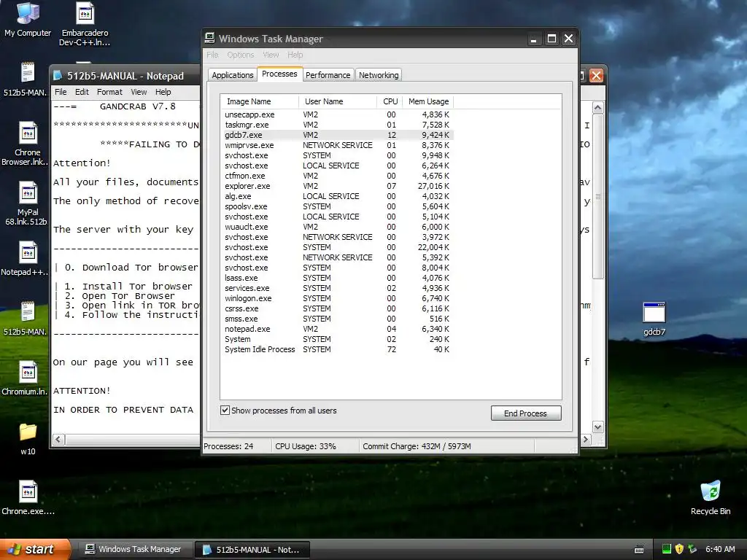747x560 pixels.
Task: Click network connection tray icon
Action: click(x=692, y=549)
